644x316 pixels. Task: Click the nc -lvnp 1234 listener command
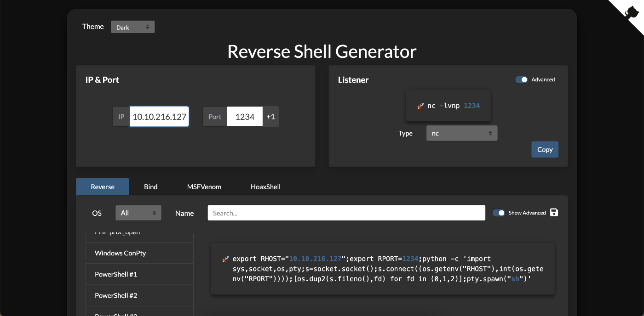[x=454, y=106]
